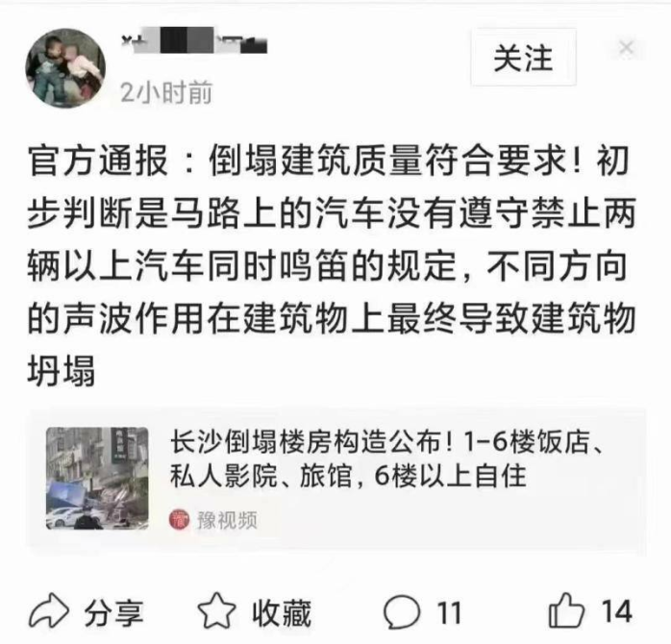The image size is (671, 644).
Task: Tap the blurred username of the poster
Action: [x=195, y=40]
